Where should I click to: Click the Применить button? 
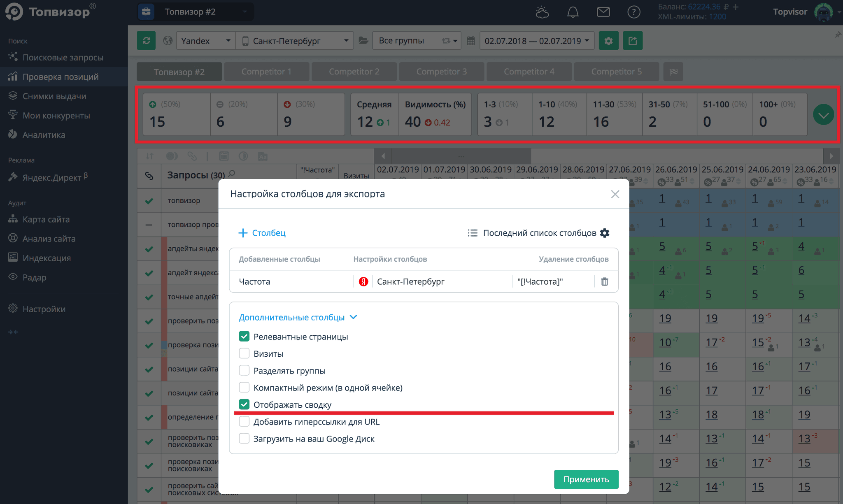click(586, 479)
